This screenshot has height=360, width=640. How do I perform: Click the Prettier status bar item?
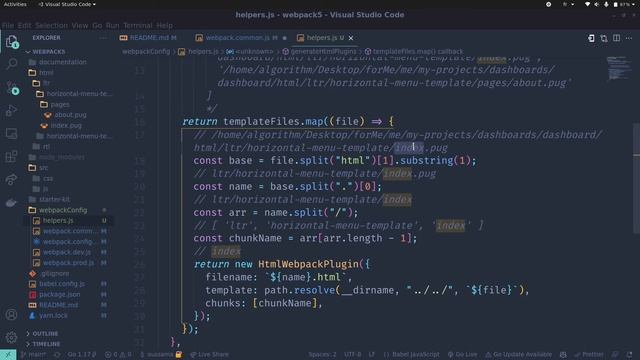[588, 355]
